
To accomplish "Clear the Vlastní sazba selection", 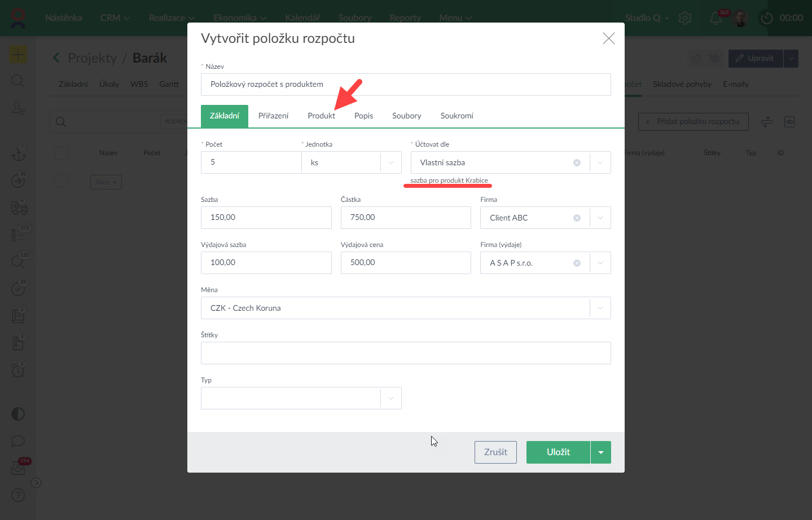I will [x=577, y=162].
